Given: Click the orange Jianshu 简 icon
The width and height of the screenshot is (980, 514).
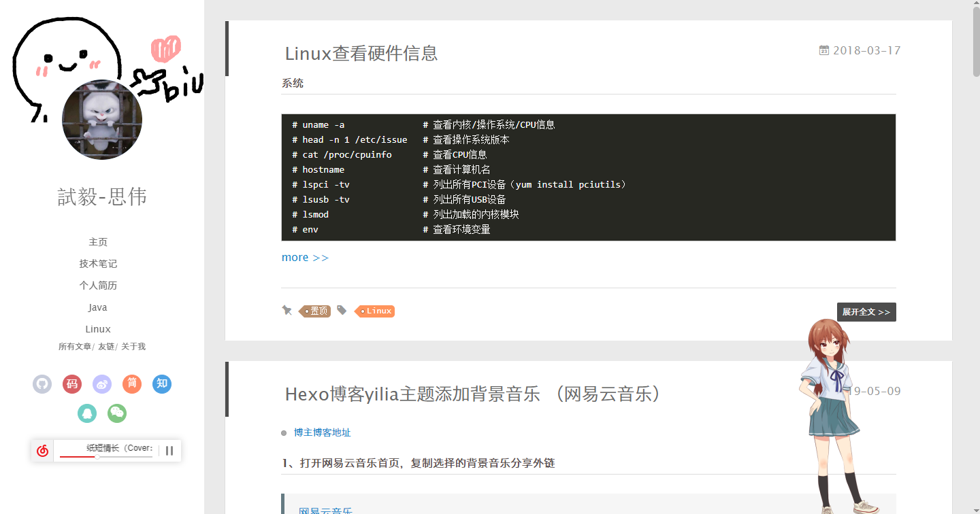Looking at the screenshot, I should point(131,384).
